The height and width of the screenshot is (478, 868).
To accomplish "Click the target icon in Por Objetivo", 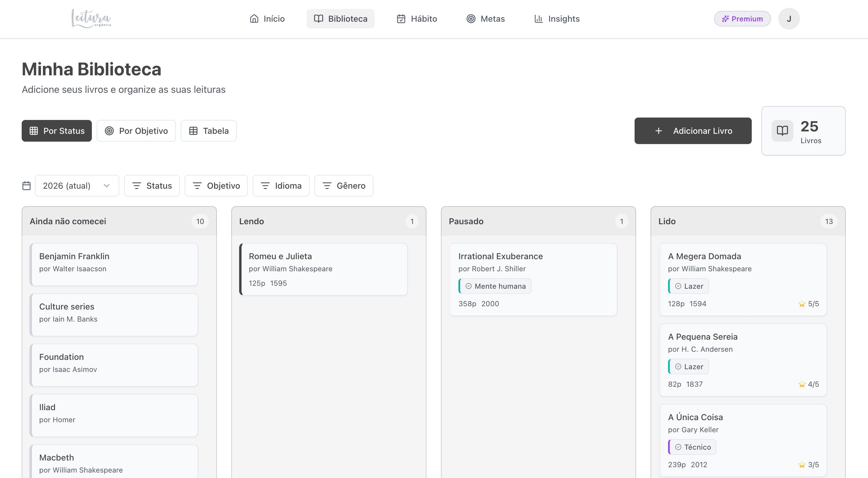I will (x=109, y=131).
